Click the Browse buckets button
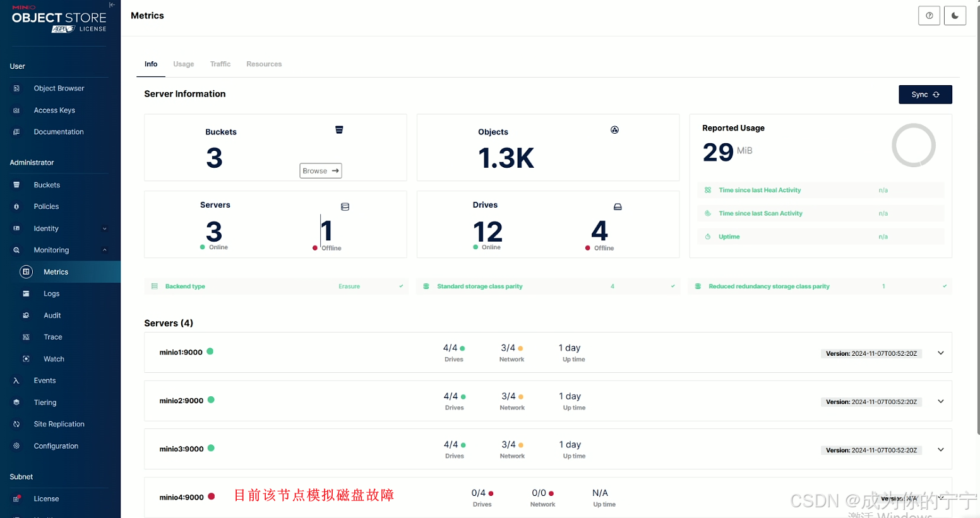The width and height of the screenshot is (980, 518). click(321, 171)
